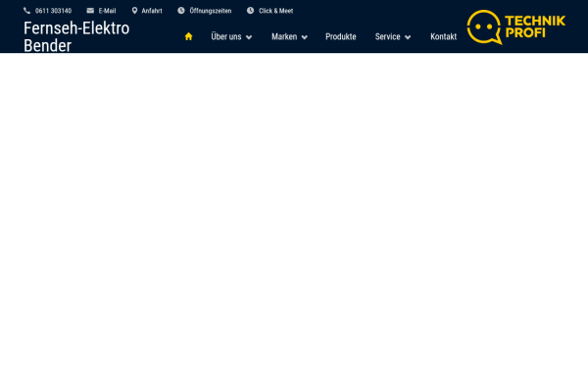The width and height of the screenshot is (588, 368).
Task: Expand the Marken chevron
Action: click(x=305, y=37)
